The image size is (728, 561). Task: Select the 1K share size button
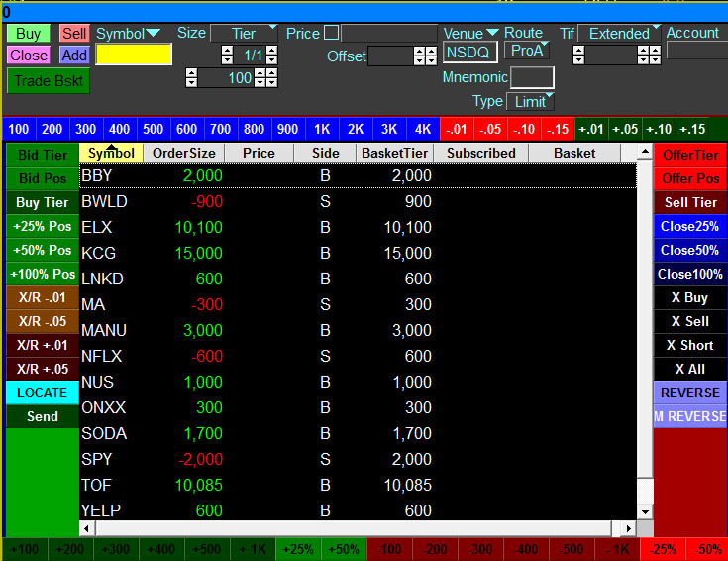point(322,129)
